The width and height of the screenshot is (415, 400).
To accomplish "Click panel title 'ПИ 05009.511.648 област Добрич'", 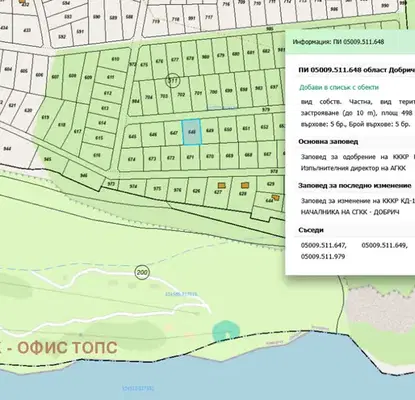I will pyautogui.click(x=357, y=70).
